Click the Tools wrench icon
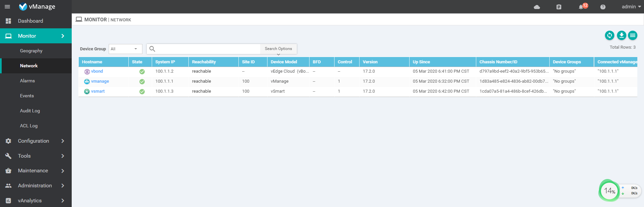The image size is (644, 207). coord(8,156)
